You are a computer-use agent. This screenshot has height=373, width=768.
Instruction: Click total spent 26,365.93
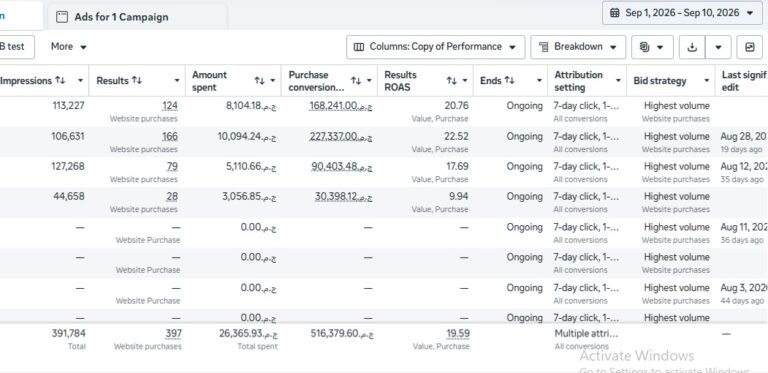tap(248, 334)
